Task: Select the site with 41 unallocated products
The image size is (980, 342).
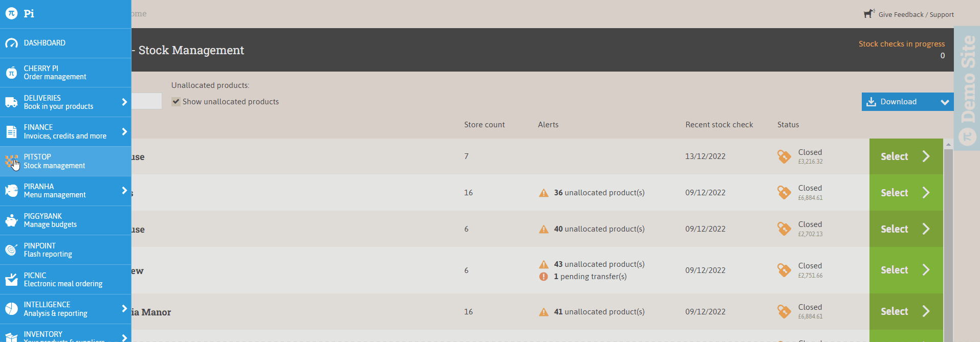Action: pyautogui.click(x=906, y=311)
